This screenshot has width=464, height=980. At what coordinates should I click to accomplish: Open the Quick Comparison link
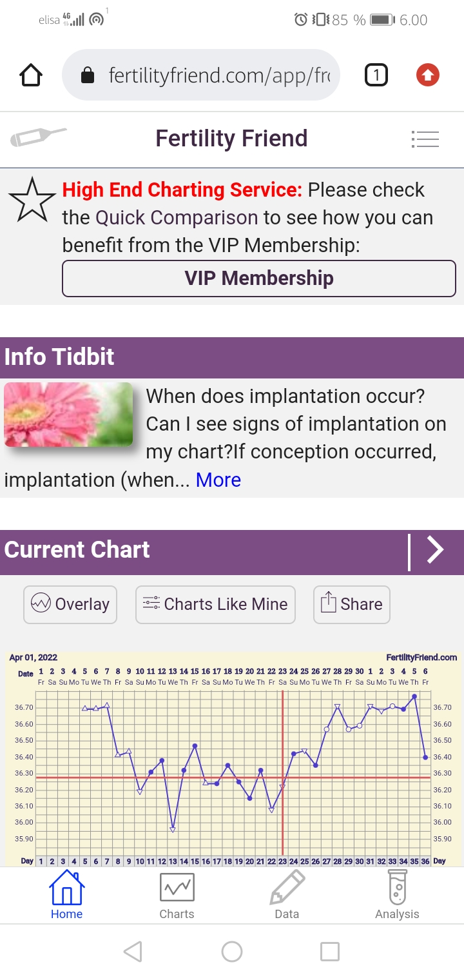tap(177, 218)
